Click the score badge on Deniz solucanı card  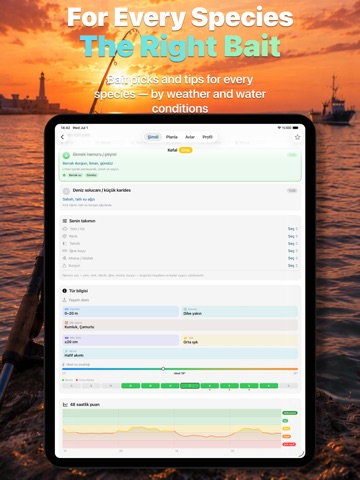292,191
